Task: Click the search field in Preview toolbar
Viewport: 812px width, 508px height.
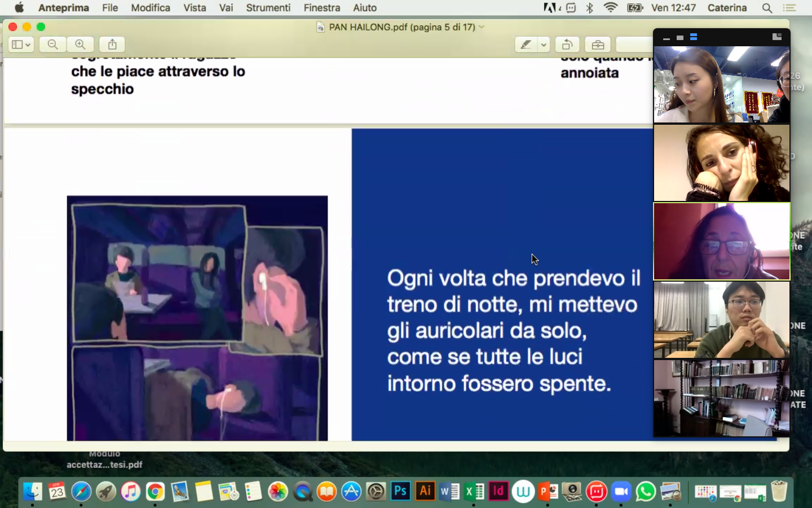Action: coord(634,45)
